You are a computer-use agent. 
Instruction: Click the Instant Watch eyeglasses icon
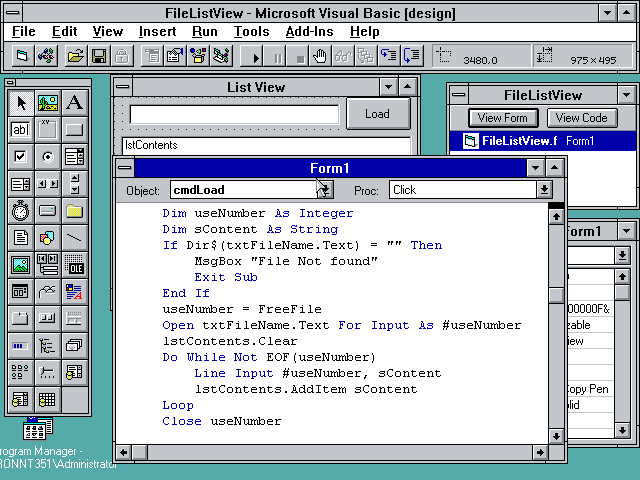pos(343,56)
